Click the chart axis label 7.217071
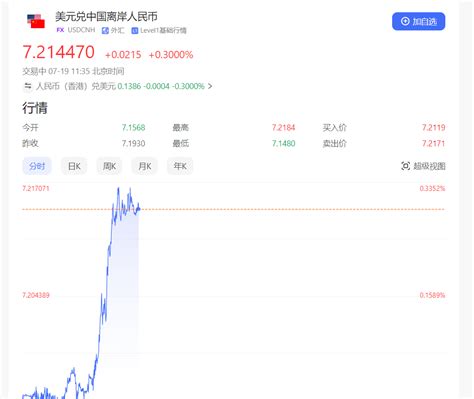Image resolution: width=474 pixels, height=399 pixels. pos(36,189)
